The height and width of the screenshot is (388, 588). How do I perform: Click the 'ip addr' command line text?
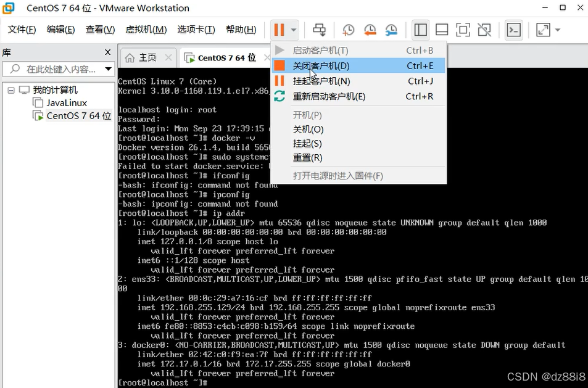228,213
